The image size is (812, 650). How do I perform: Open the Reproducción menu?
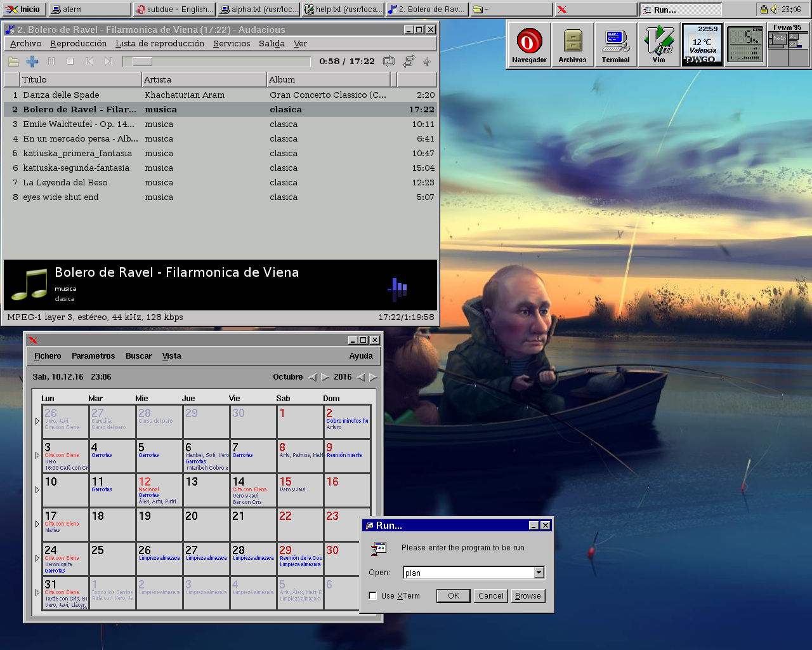79,44
